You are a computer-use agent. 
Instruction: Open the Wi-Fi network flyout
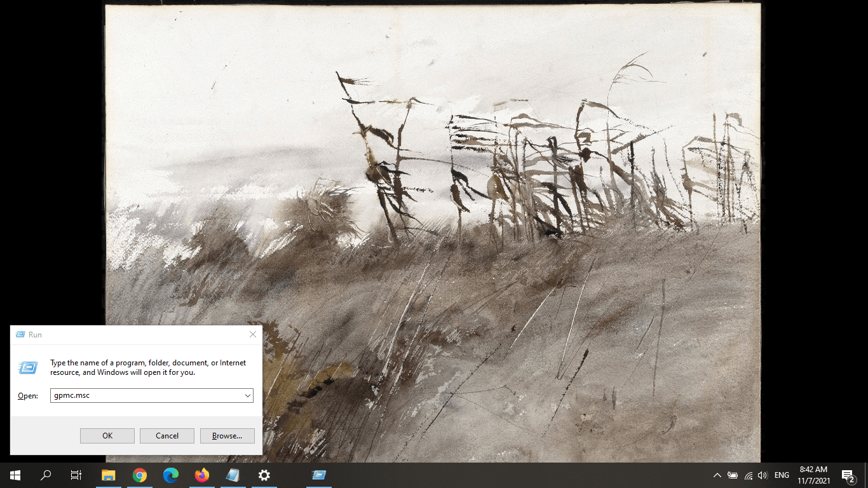[748, 475]
